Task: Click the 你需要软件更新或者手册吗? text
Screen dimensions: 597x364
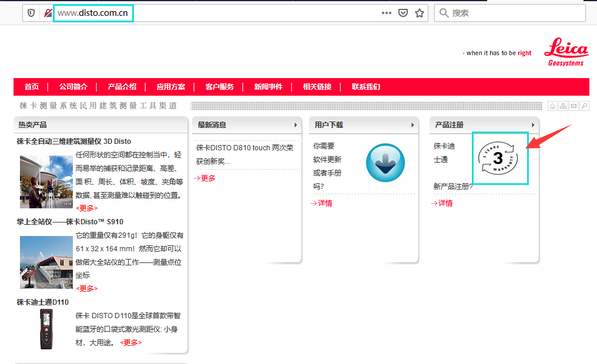Action: [x=327, y=166]
